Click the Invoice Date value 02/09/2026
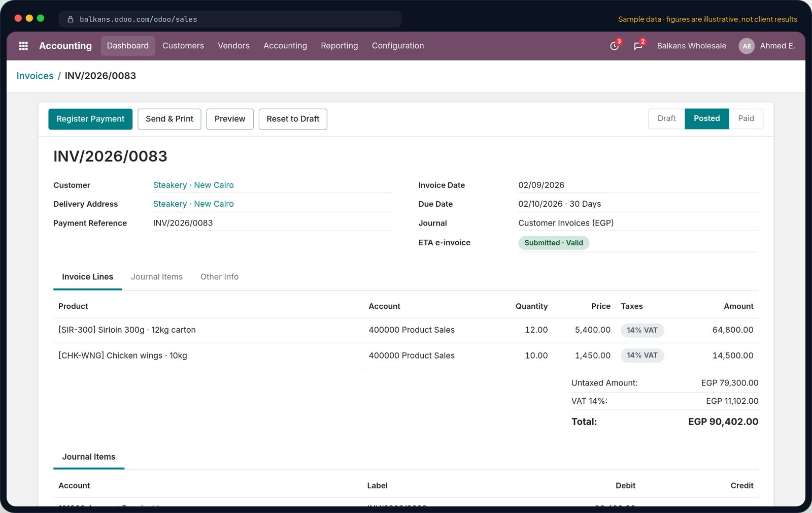 tap(541, 185)
